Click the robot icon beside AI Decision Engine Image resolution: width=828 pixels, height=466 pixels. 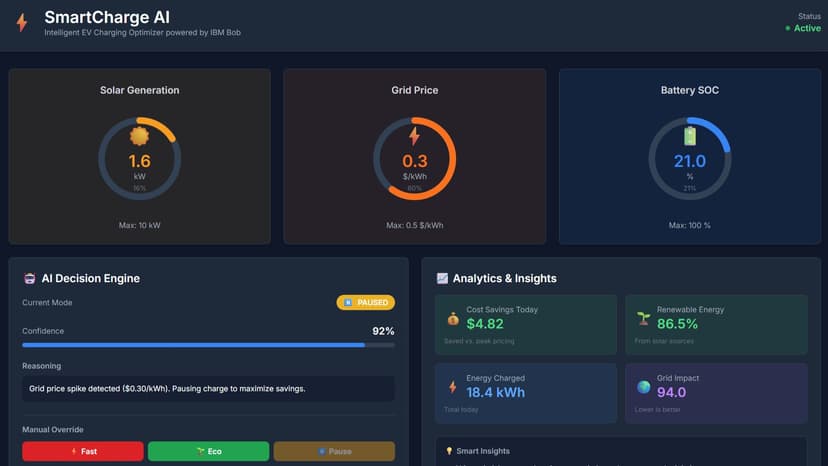30,278
